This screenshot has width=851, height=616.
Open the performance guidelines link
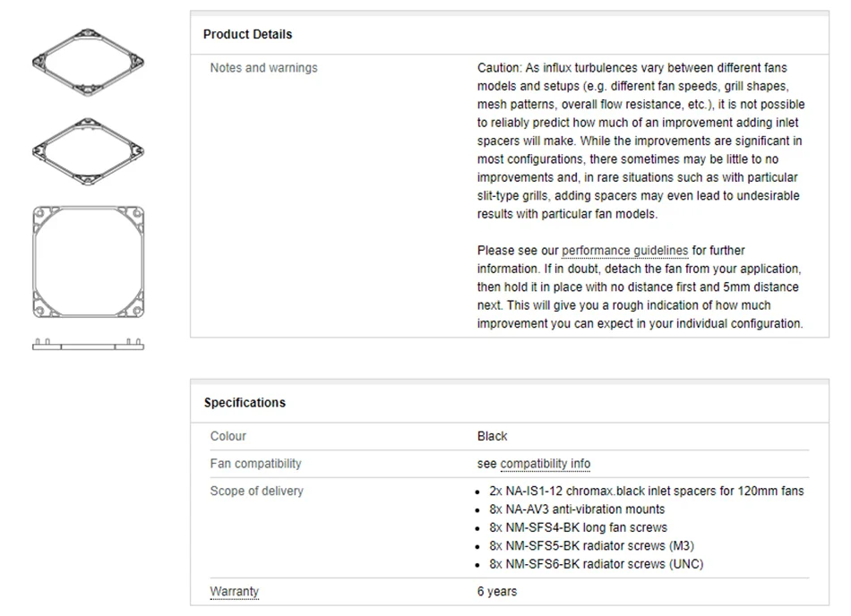[624, 251]
